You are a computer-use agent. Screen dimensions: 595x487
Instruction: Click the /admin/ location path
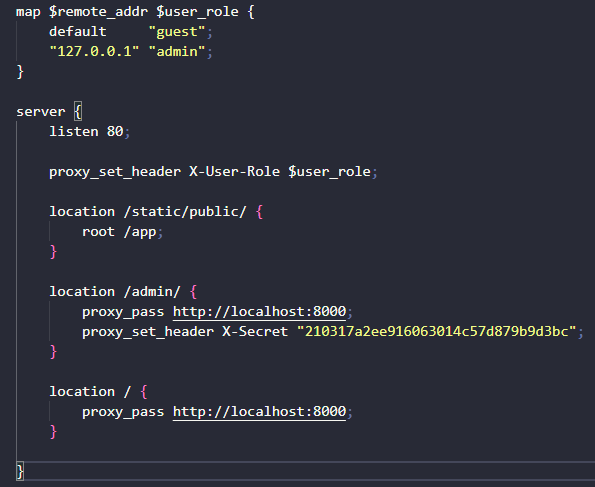point(152,292)
